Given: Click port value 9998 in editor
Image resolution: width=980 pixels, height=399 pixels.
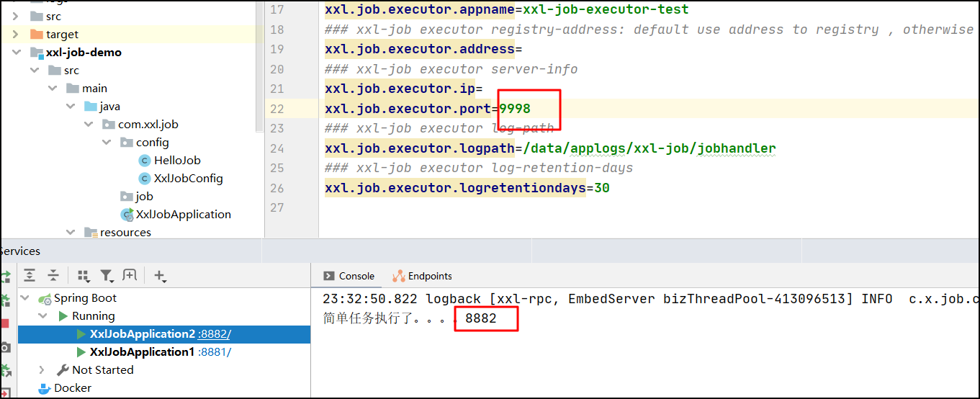Looking at the screenshot, I should click(x=515, y=109).
